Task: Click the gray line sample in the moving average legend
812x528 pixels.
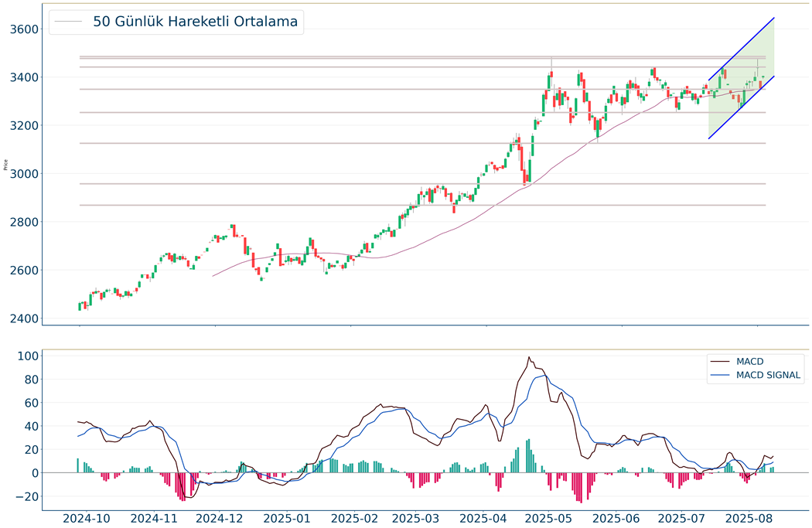Action: click(x=68, y=22)
